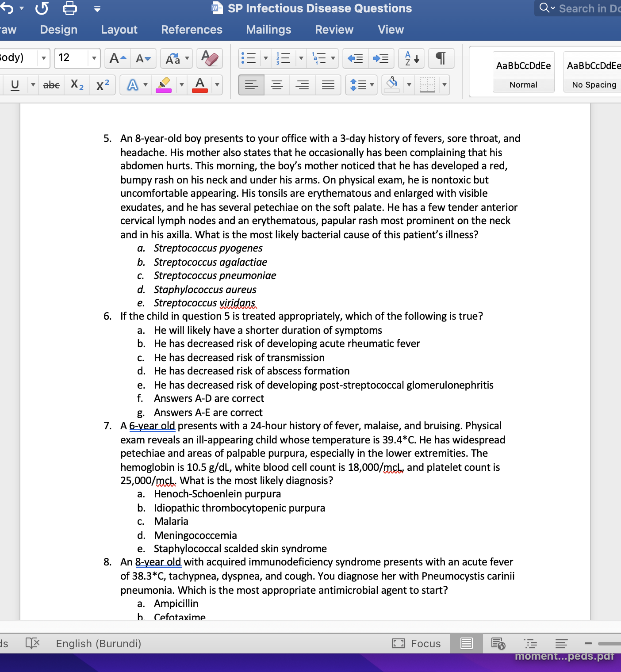This screenshot has width=621, height=672.
Task: Apply the No Spacing style
Action: pyautogui.click(x=594, y=72)
